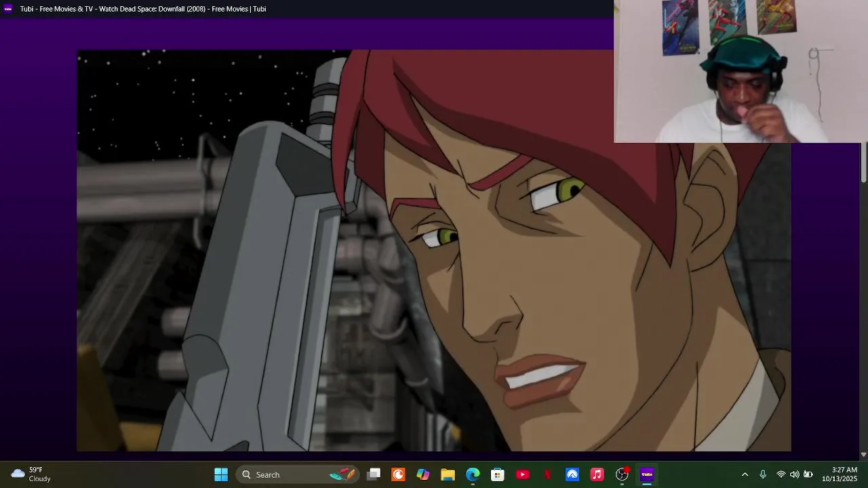Switch to OBS Studio on taskbar
The image size is (868, 488).
click(x=622, y=474)
